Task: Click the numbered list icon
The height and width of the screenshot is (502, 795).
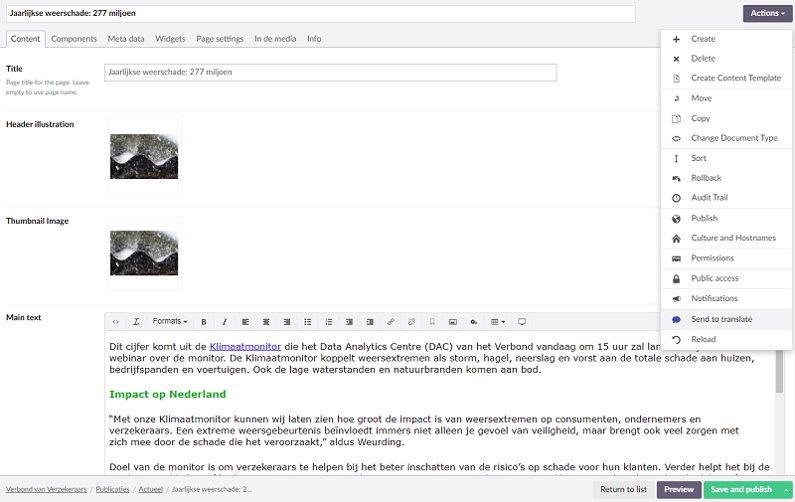Action: (x=328, y=322)
